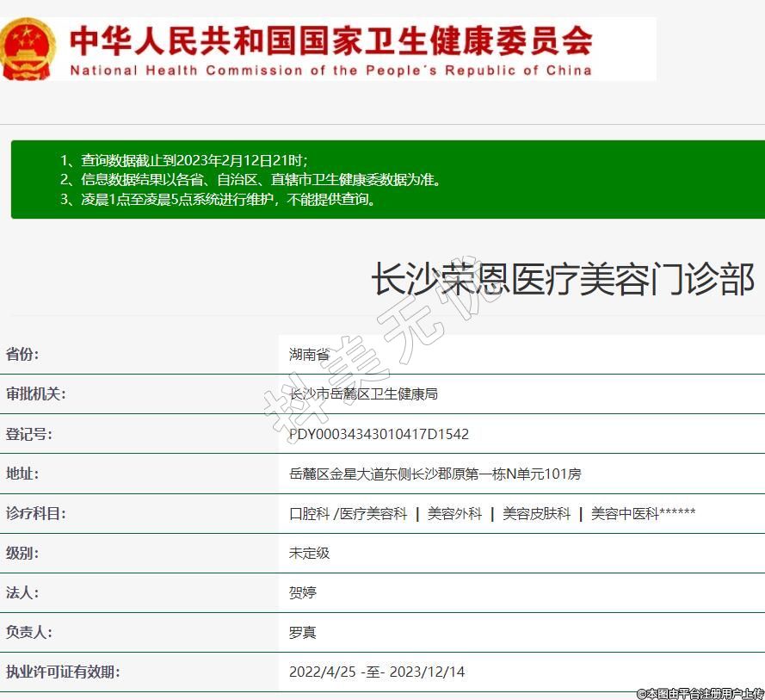Viewport: 765px width, 700px height.
Task: Click the Chinese title 中华人民共和国国家卫生健康委员会
Action: pyautogui.click(x=330, y=40)
